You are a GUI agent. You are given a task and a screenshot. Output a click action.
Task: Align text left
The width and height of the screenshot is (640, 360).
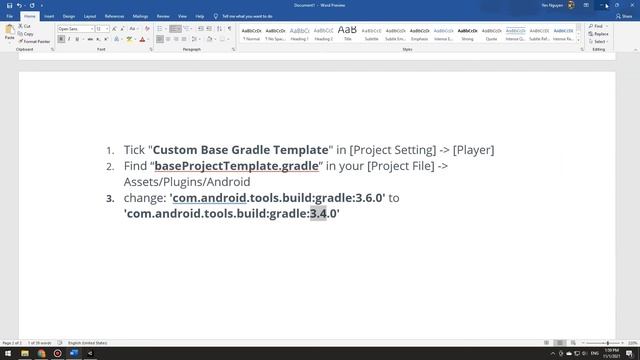point(160,39)
